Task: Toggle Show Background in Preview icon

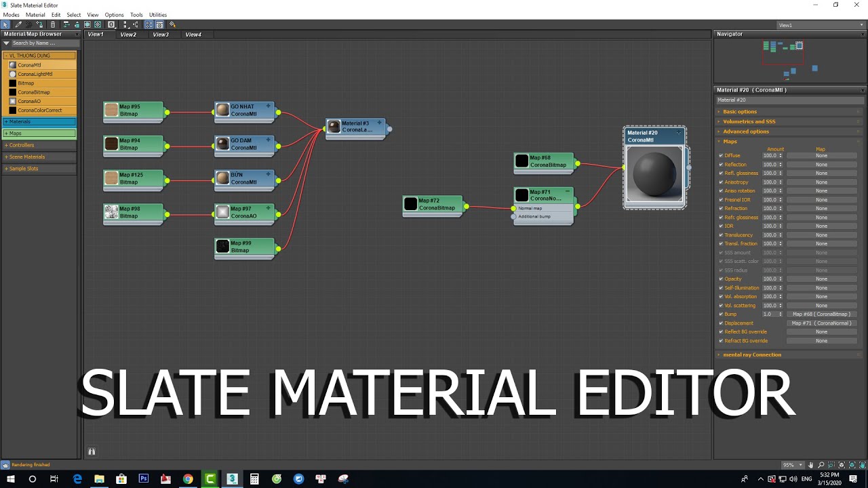Action: coord(98,24)
